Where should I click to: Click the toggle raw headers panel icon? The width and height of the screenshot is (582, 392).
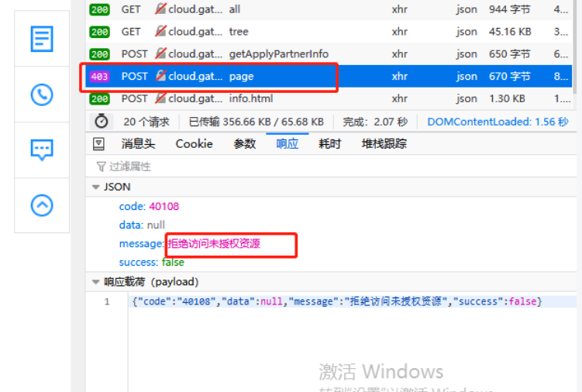pos(98,144)
